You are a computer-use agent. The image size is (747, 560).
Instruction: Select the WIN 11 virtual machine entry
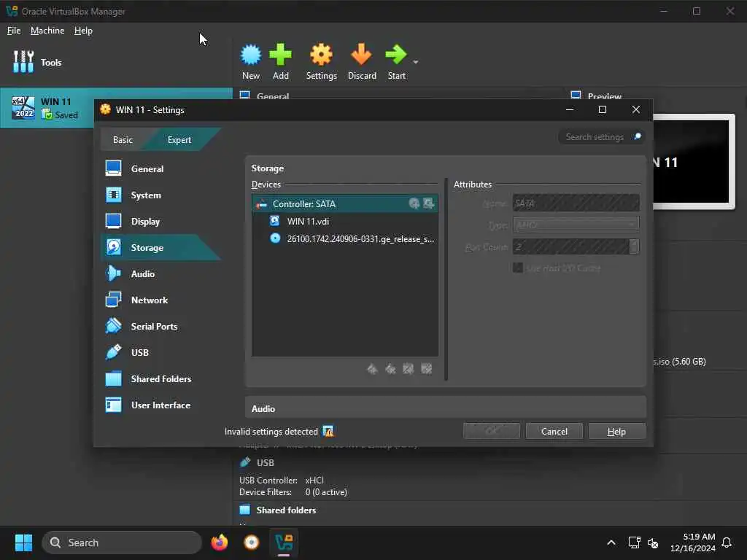pyautogui.click(x=116, y=108)
